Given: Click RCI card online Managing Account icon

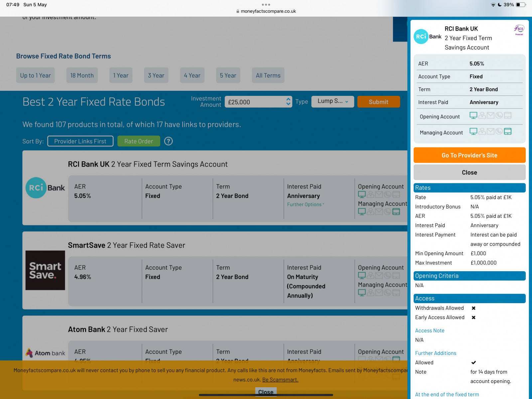Looking at the screenshot, I should 362,212.
